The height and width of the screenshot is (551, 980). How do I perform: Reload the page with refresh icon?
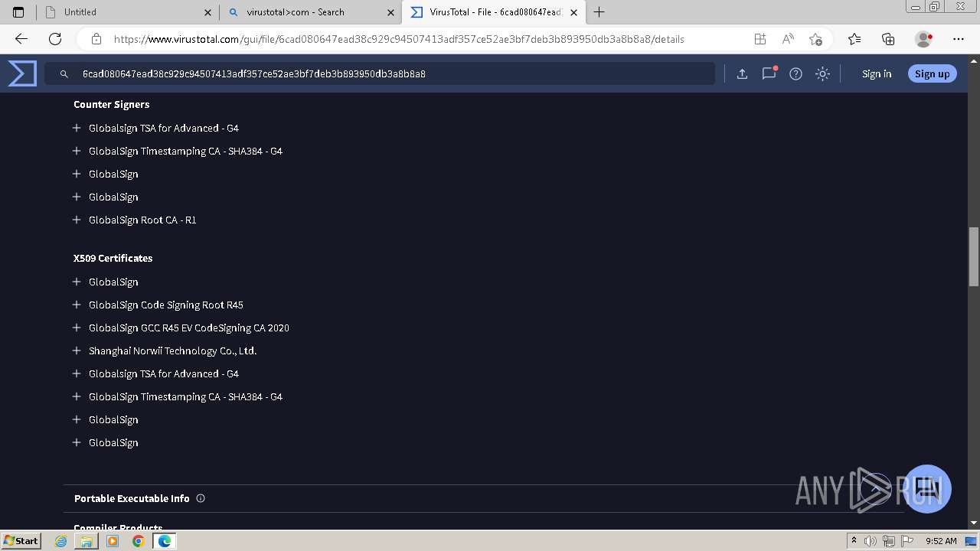[55, 39]
